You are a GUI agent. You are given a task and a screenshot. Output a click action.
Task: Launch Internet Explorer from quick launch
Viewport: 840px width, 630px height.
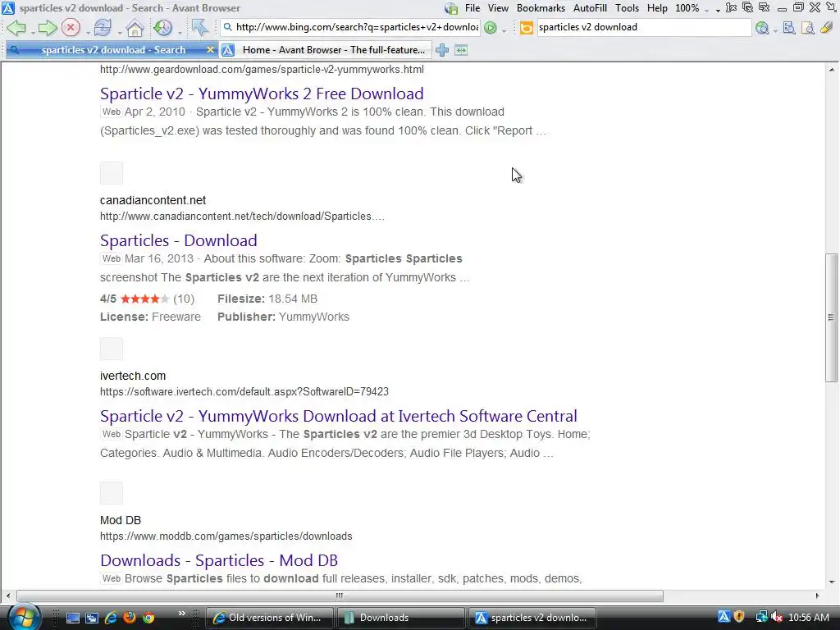point(111,618)
